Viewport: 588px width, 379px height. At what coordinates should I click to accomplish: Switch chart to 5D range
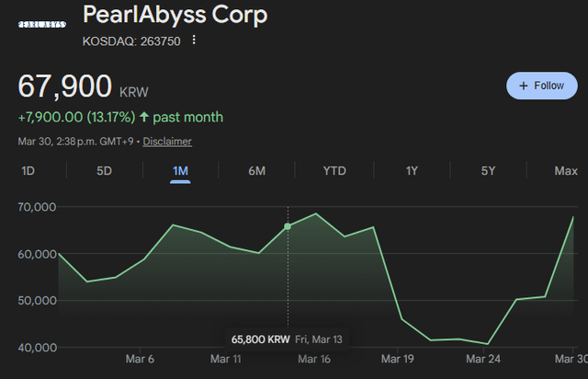104,171
